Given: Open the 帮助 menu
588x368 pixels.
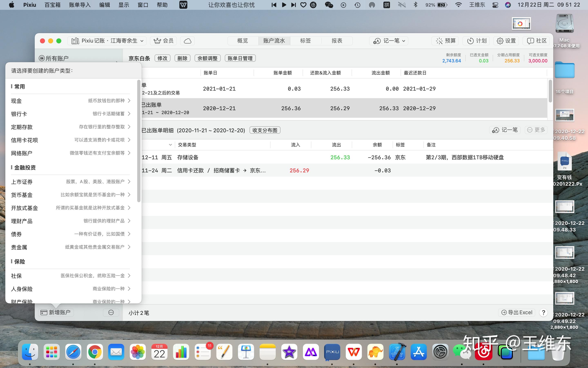Looking at the screenshot, I should [162, 5].
